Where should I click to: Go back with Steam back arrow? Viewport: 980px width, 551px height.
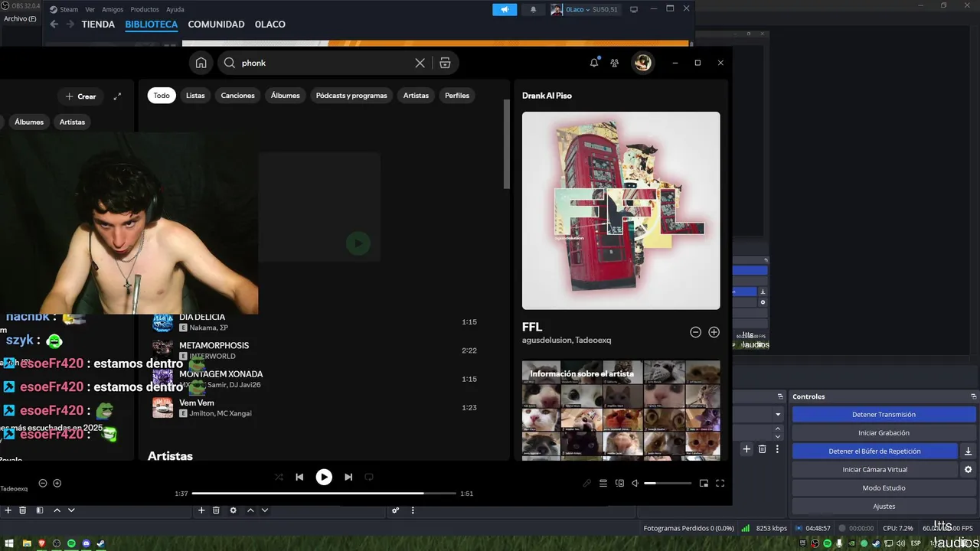(x=54, y=24)
